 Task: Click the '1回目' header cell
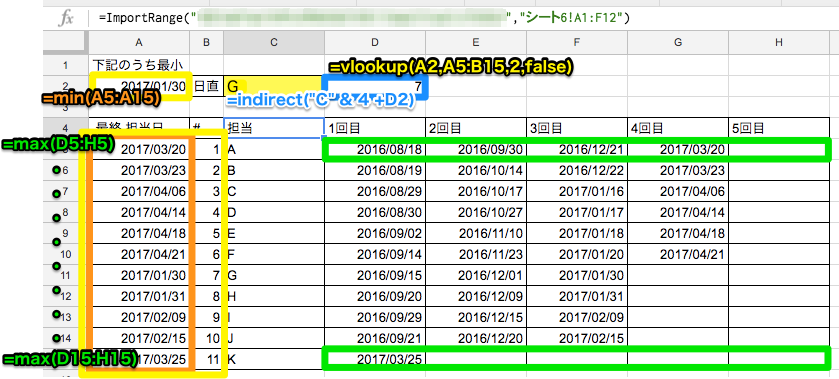375,128
